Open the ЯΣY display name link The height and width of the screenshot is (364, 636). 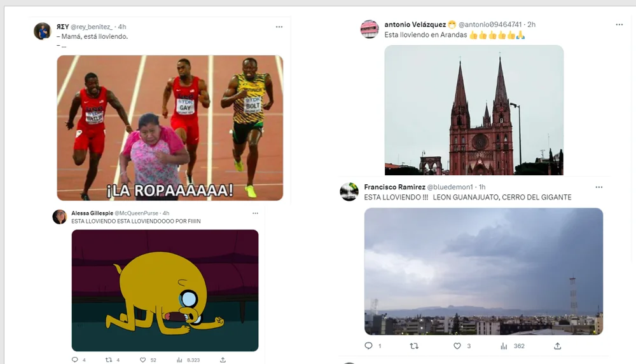pyautogui.click(x=62, y=27)
